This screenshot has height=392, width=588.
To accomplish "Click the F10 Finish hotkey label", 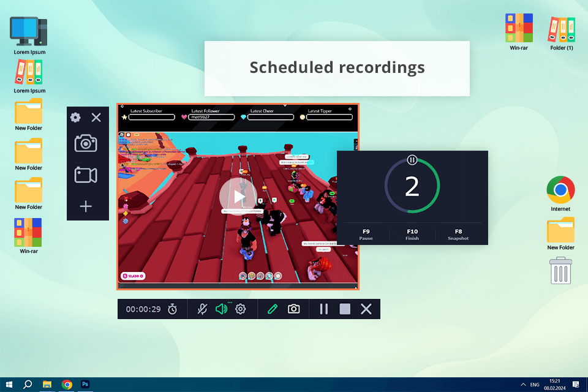I will point(412,235).
